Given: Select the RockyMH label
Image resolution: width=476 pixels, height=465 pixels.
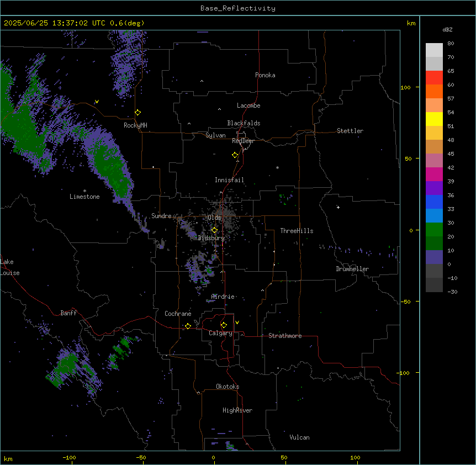Looking at the screenshot, I should tap(135, 125).
